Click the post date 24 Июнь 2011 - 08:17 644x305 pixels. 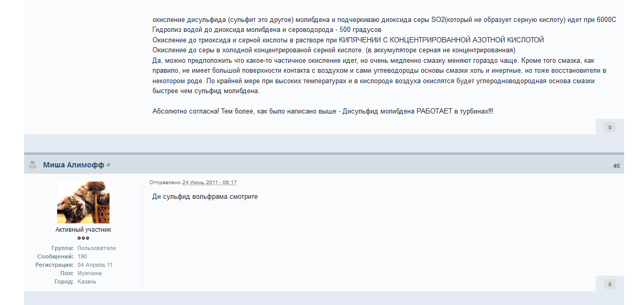(x=210, y=182)
